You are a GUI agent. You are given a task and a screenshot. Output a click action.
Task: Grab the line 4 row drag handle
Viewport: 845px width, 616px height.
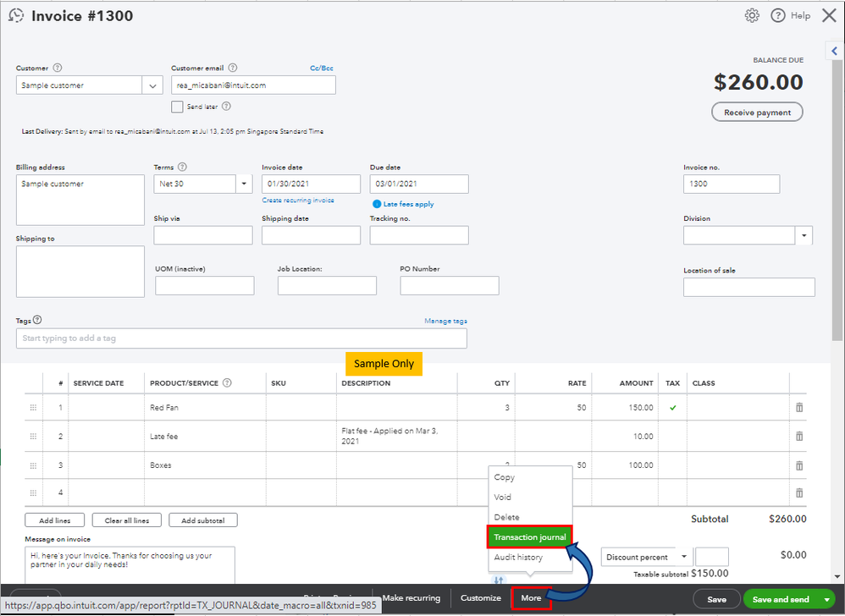point(33,492)
